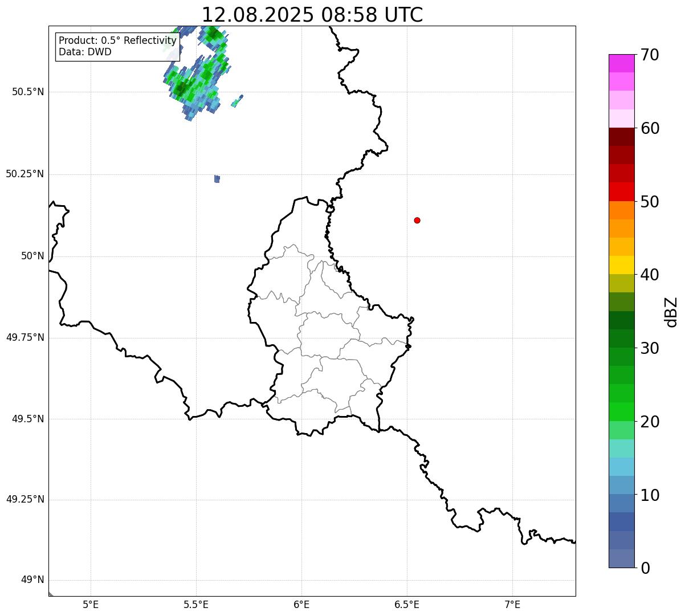
Task: Click the latitude label 50.25°N
Action: 25,174
